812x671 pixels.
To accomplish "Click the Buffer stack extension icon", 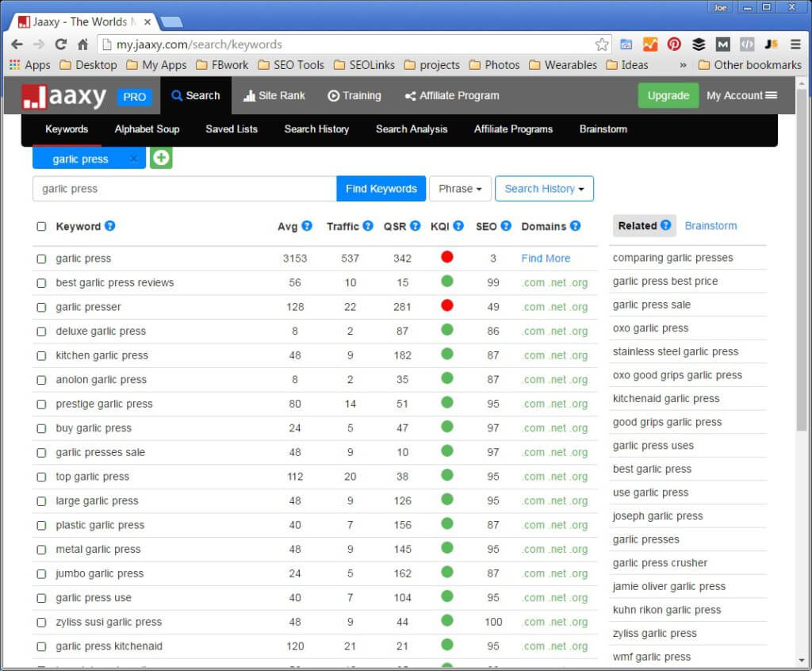I will click(699, 44).
